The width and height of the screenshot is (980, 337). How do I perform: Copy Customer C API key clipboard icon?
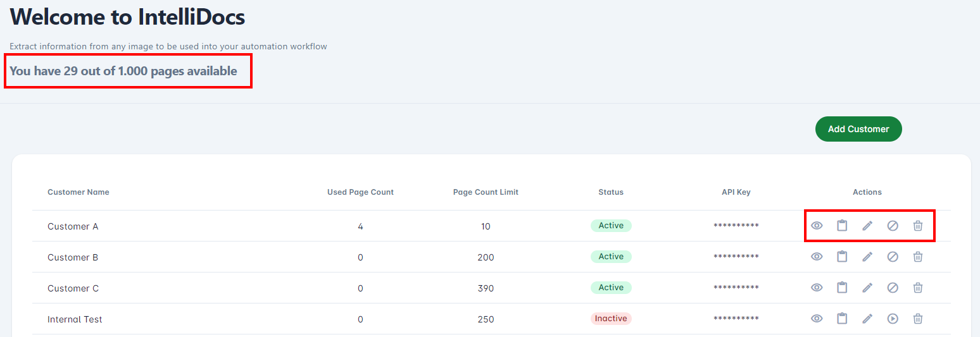click(842, 288)
